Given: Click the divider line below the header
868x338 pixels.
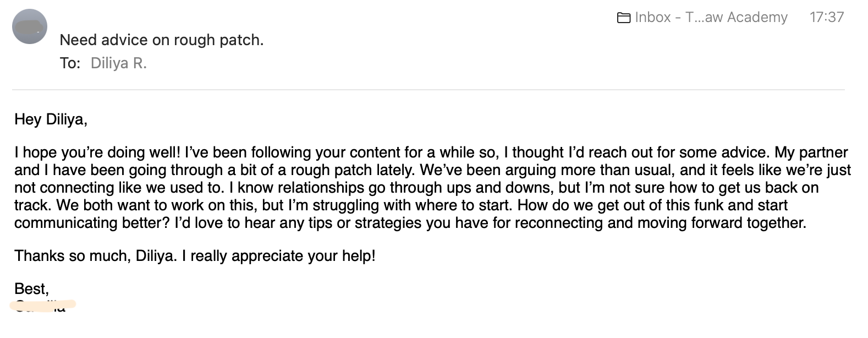Looking at the screenshot, I should (x=428, y=90).
